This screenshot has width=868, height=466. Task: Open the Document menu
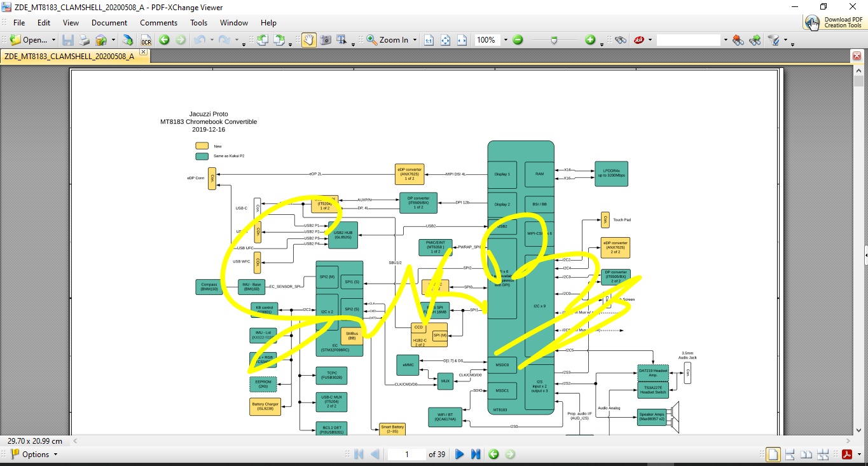click(x=109, y=22)
